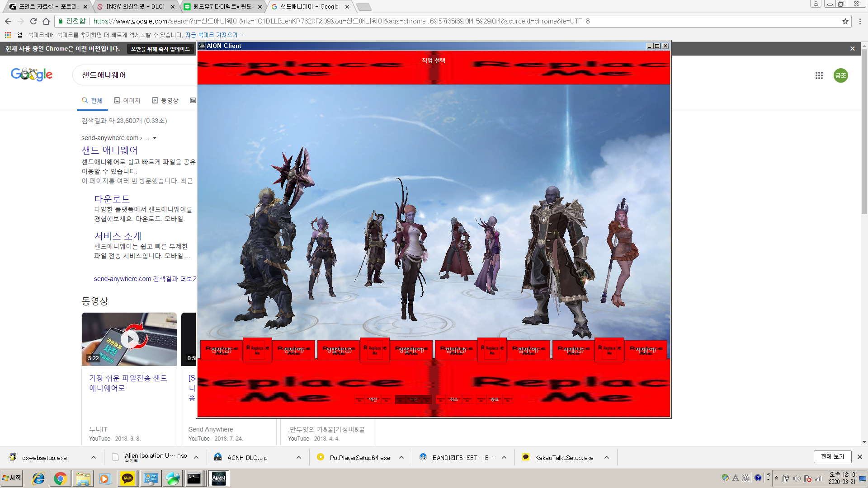
Task: Click the Chrome home icon
Action: coord(46,21)
